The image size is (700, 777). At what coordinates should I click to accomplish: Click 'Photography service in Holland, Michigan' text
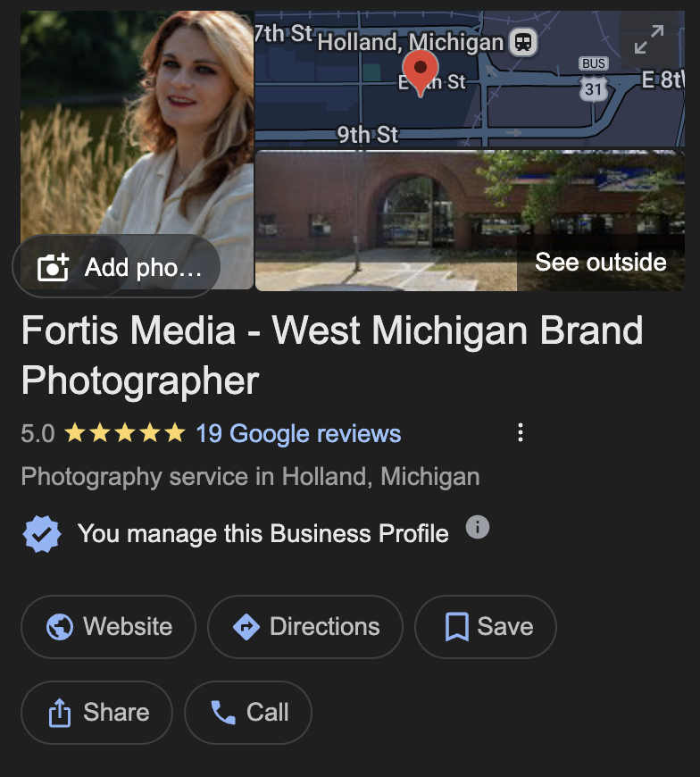pos(250,477)
